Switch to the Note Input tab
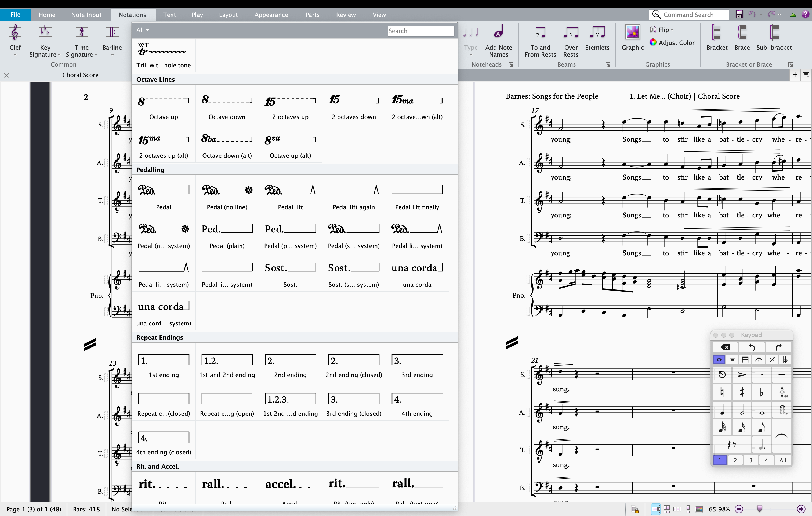The width and height of the screenshot is (812, 516). [x=86, y=15]
